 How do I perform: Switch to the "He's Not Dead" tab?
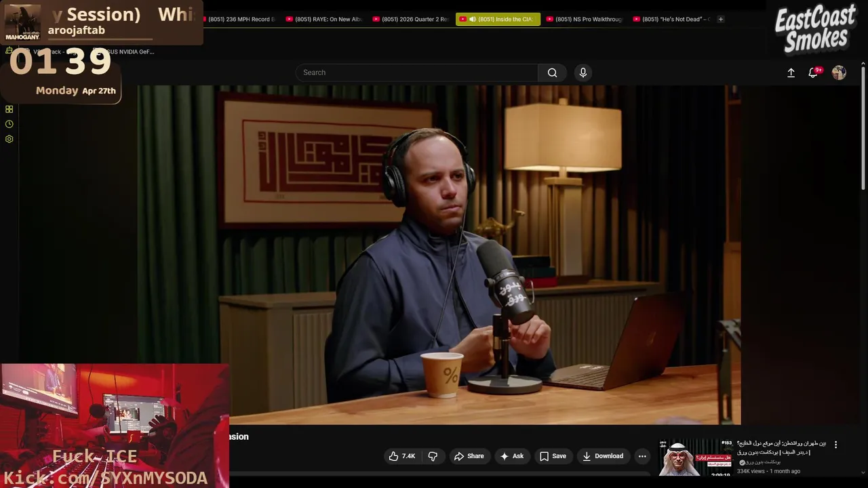coord(672,19)
